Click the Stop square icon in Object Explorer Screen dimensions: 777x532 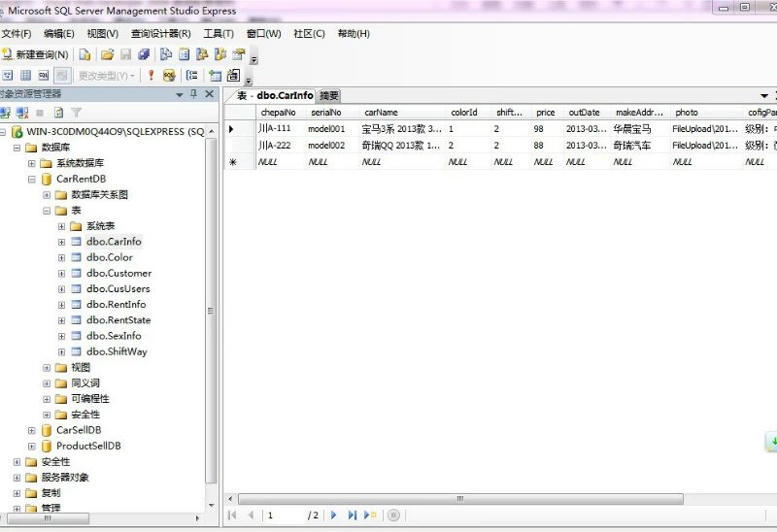pyautogui.click(x=40, y=113)
